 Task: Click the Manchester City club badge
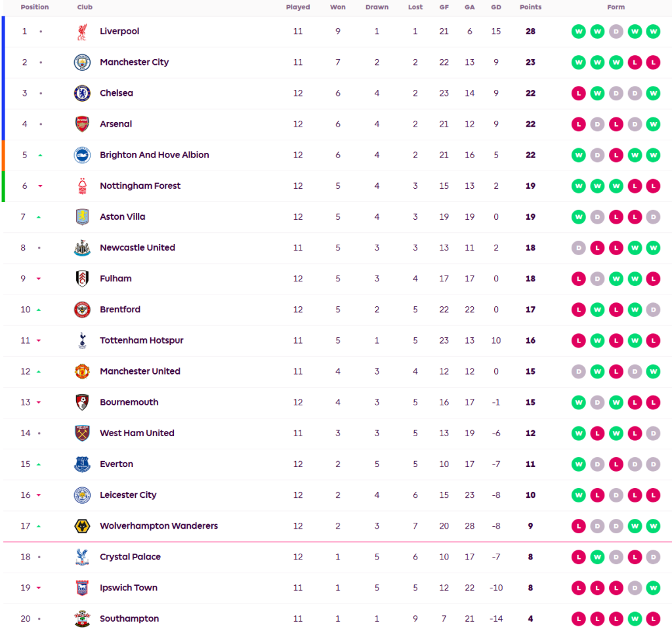(x=82, y=62)
